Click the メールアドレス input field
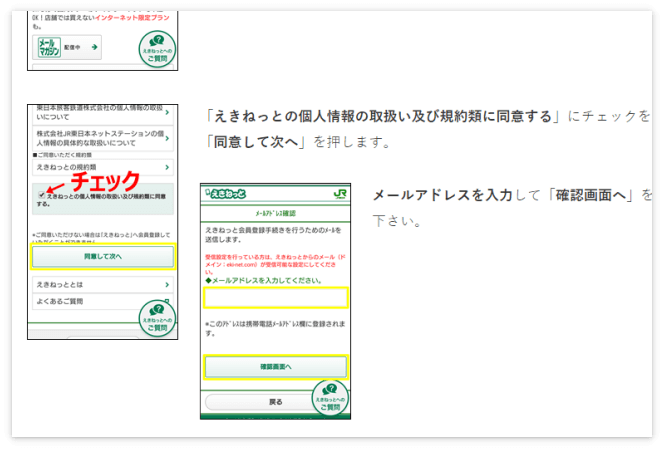 (x=276, y=298)
